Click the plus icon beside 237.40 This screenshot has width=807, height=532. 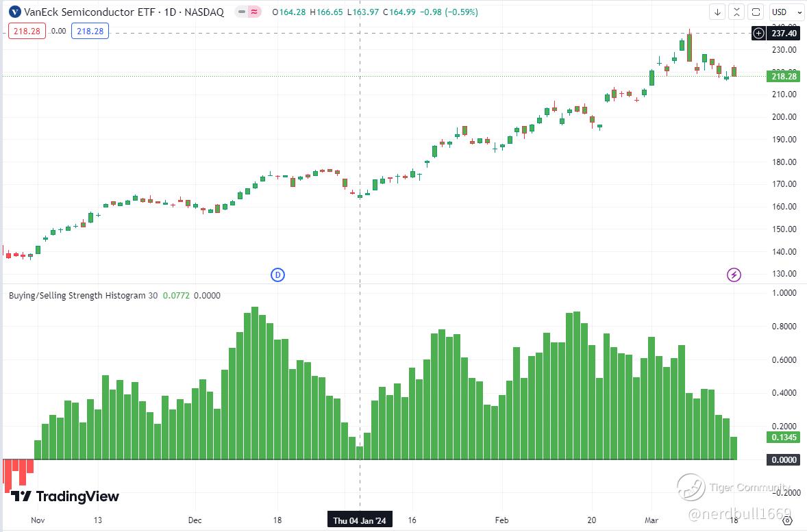[758, 34]
